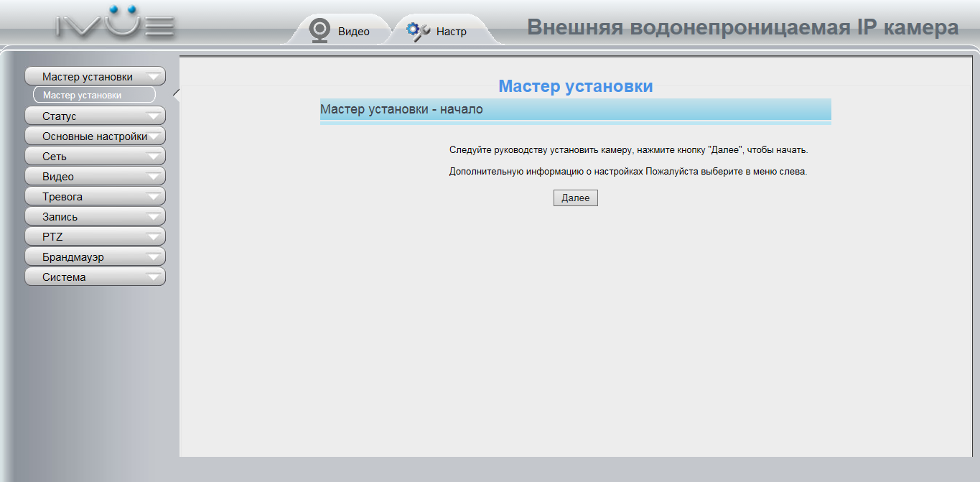Click the 'Дополнительную информацию о настройках' text line

[x=628, y=172]
